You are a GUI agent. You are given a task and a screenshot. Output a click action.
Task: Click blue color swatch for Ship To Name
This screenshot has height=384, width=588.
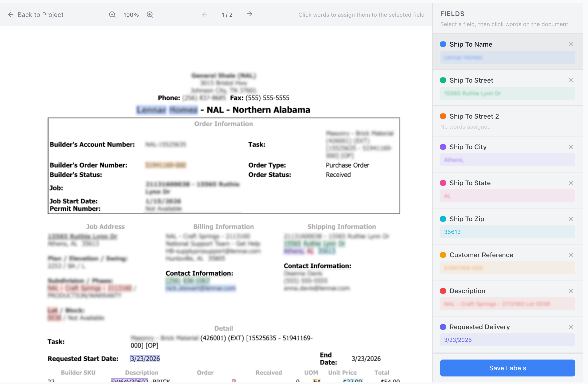(x=443, y=44)
